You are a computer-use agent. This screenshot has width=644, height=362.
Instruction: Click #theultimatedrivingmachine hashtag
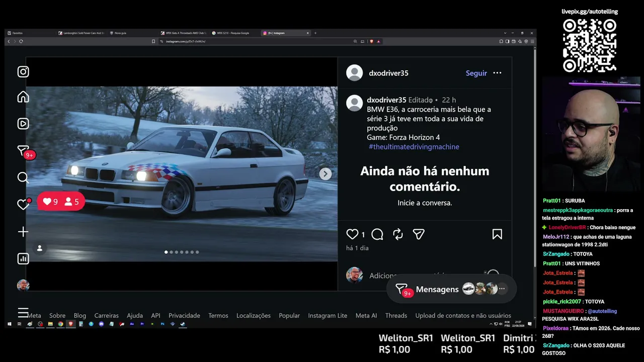[x=414, y=147]
